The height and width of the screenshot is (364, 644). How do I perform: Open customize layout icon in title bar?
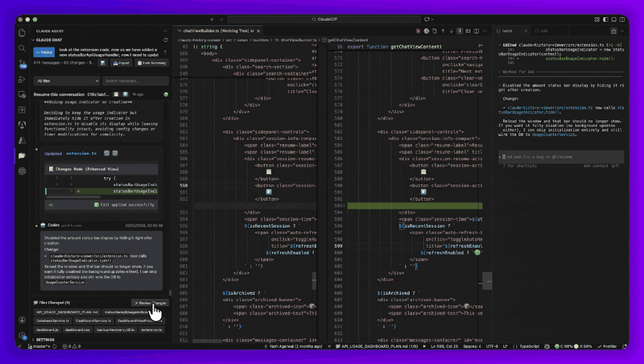coord(597,19)
